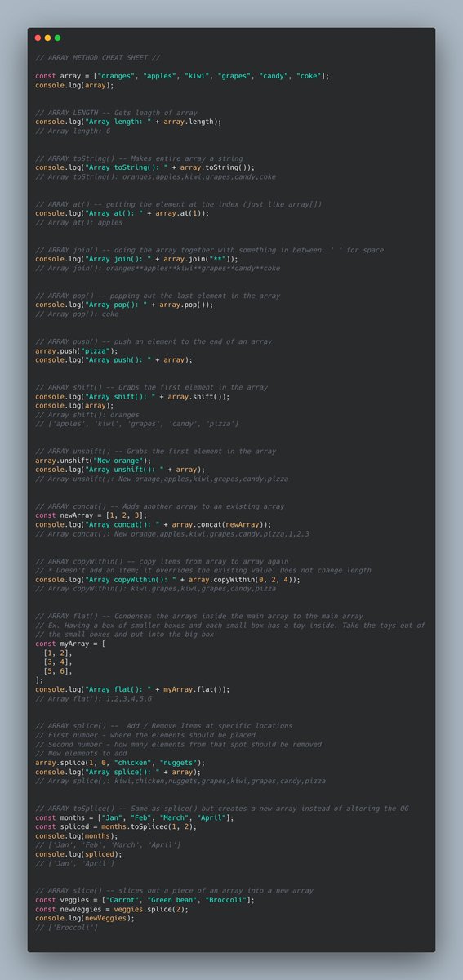
Task: Click the console.log array.shift() line
Action: coord(132,396)
